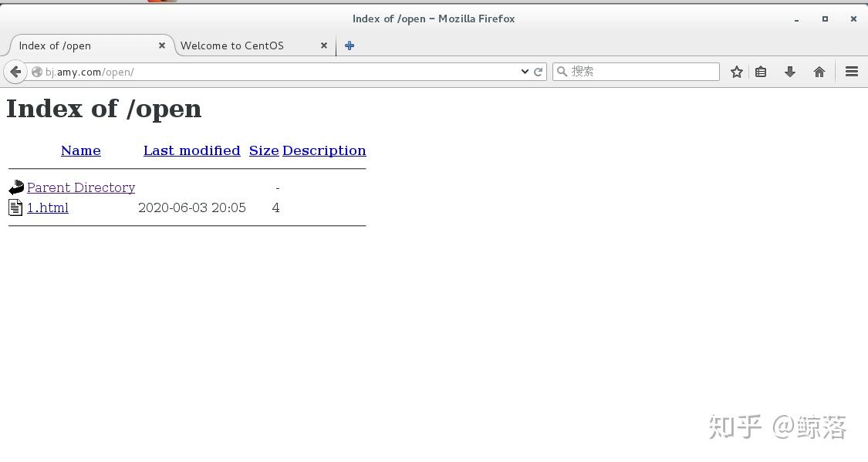Sort listing by Description column
This screenshot has height=462, width=868.
324,150
